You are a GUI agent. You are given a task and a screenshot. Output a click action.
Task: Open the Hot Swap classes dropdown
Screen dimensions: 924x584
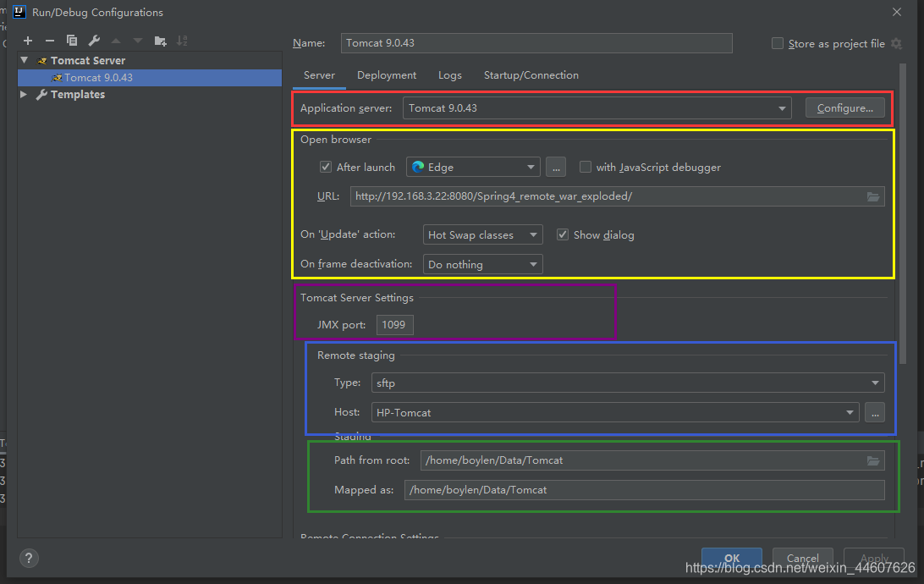tap(482, 234)
